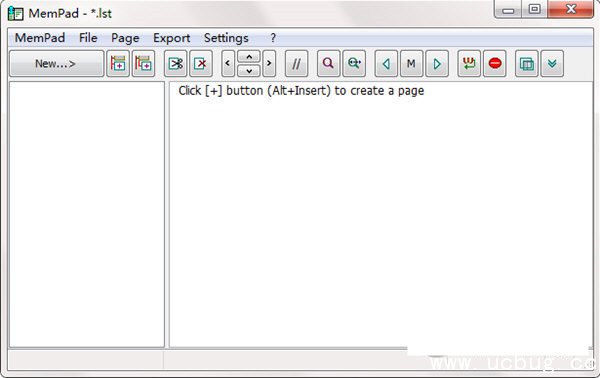
Task: Open the Page menu
Action: click(125, 38)
